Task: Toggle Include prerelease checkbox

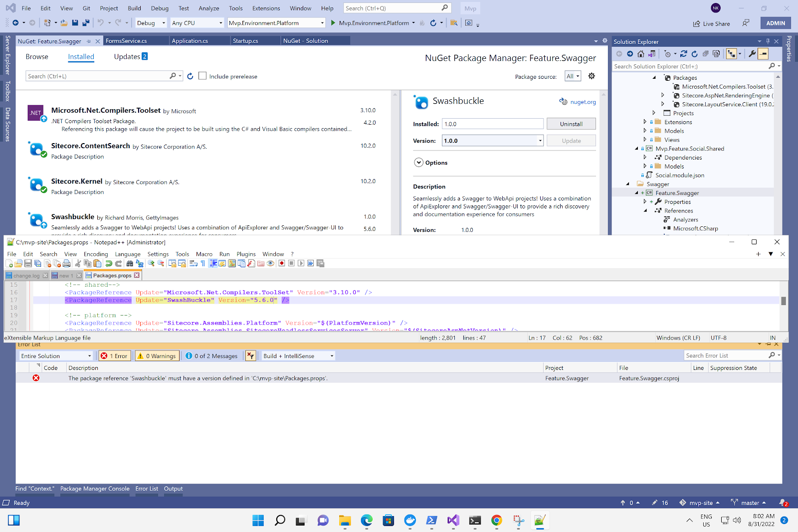Action: pos(202,76)
